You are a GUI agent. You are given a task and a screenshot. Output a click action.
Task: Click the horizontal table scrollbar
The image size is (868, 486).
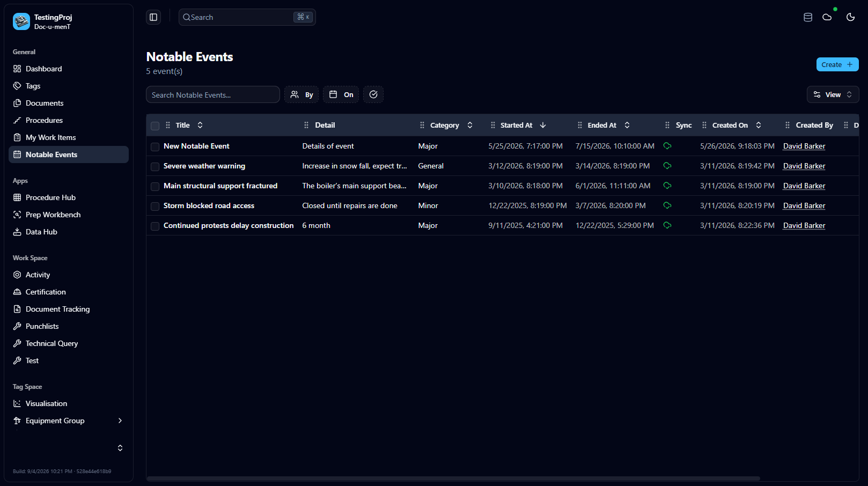pyautogui.click(x=453, y=478)
